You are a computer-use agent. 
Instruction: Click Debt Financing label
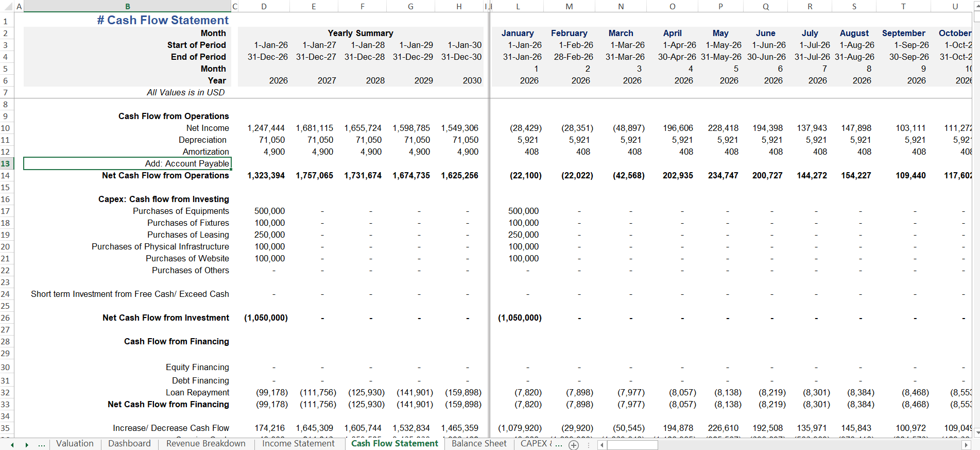tap(200, 380)
